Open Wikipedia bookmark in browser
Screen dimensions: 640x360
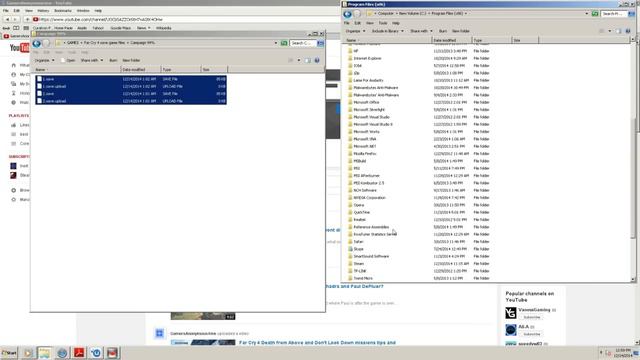point(163,28)
